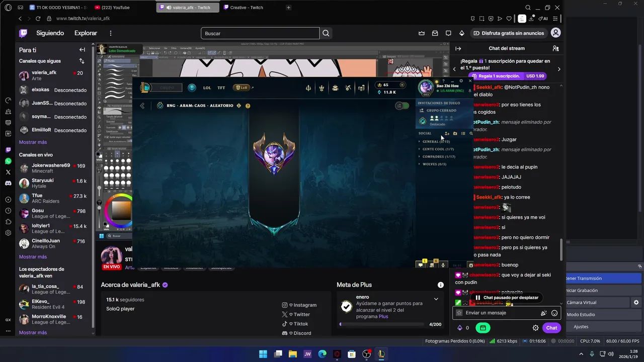Expand the enero goal chevron
This screenshot has width=644, height=362.
[436, 299]
